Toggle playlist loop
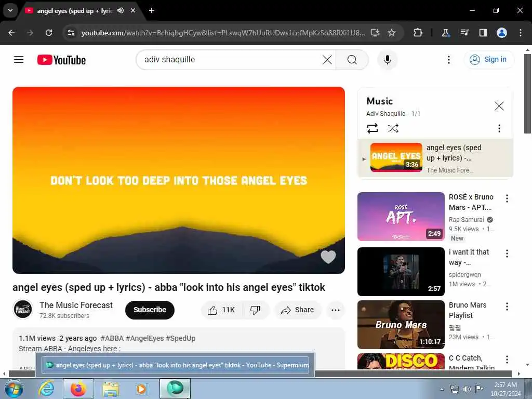 372,129
